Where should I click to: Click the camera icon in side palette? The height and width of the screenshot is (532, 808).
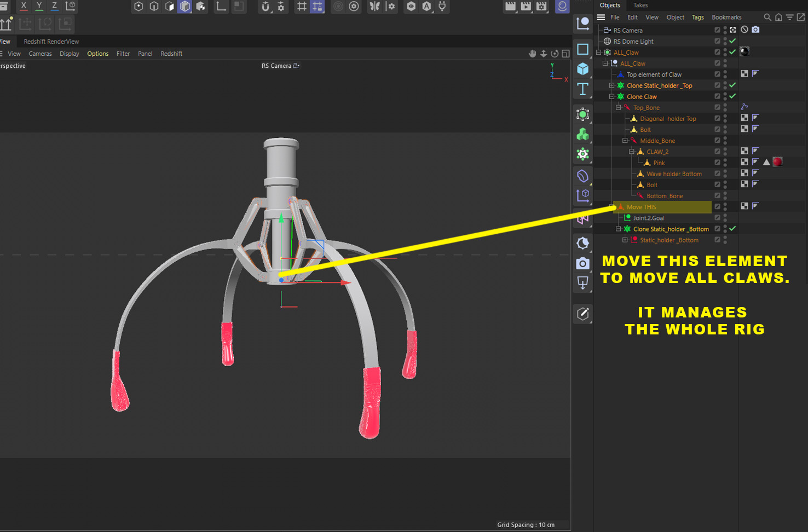583,263
